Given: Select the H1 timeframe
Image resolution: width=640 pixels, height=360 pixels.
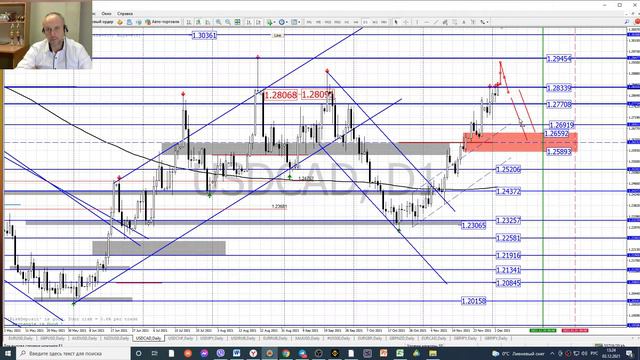Looking at the screenshot, I should 347,22.
